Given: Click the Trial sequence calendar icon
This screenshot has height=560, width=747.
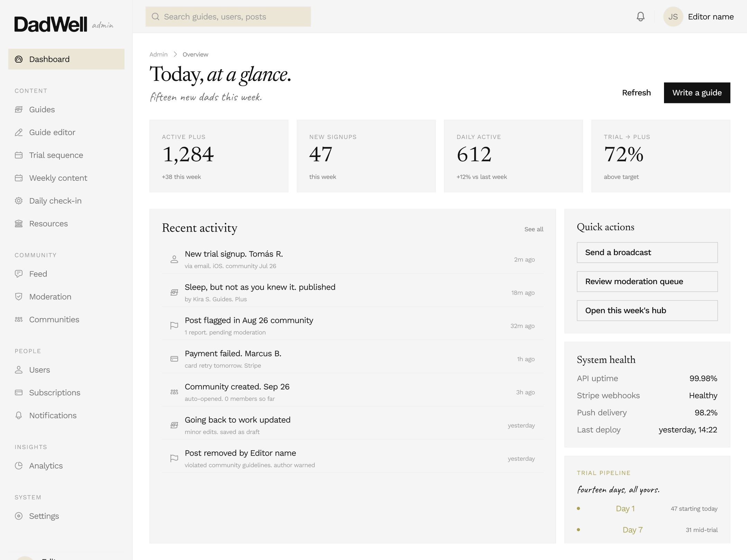Looking at the screenshot, I should click(19, 155).
